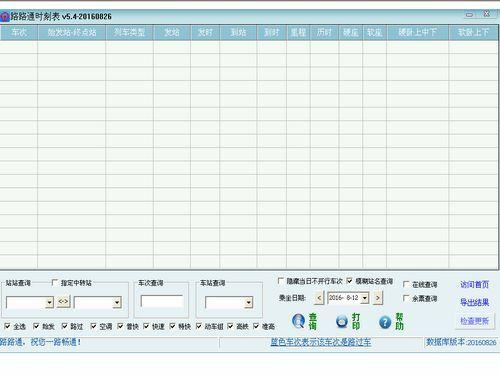Open the 乘坐日期 date picker dropdown

[365, 298]
